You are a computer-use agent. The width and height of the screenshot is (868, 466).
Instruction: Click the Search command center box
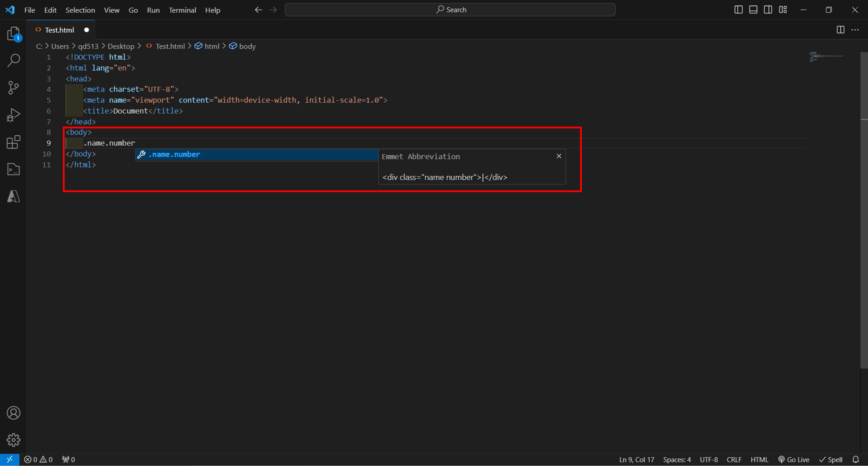click(450, 10)
